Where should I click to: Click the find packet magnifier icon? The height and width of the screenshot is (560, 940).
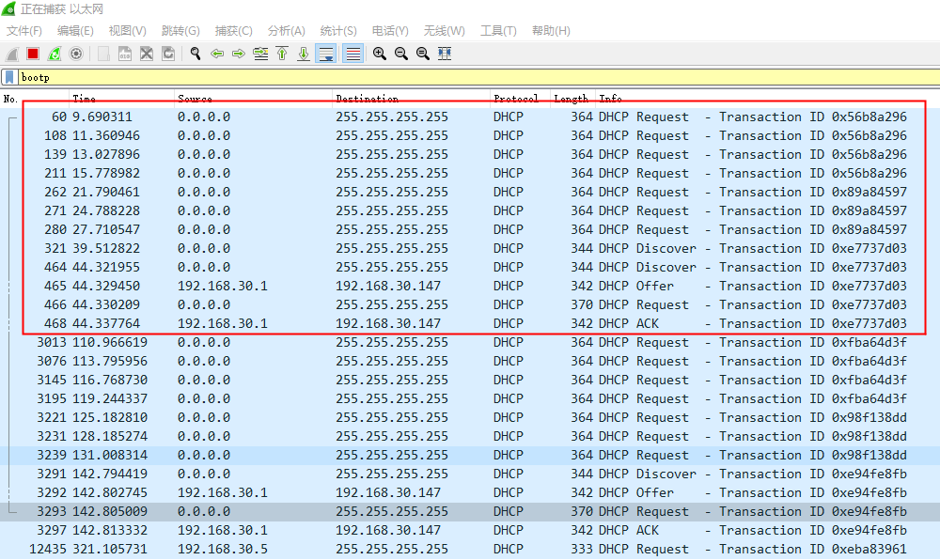tap(196, 54)
